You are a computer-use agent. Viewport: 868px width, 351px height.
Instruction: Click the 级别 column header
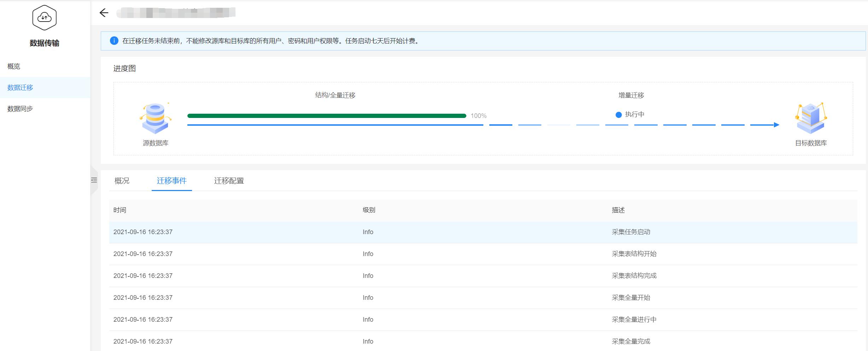pos(369,210)
